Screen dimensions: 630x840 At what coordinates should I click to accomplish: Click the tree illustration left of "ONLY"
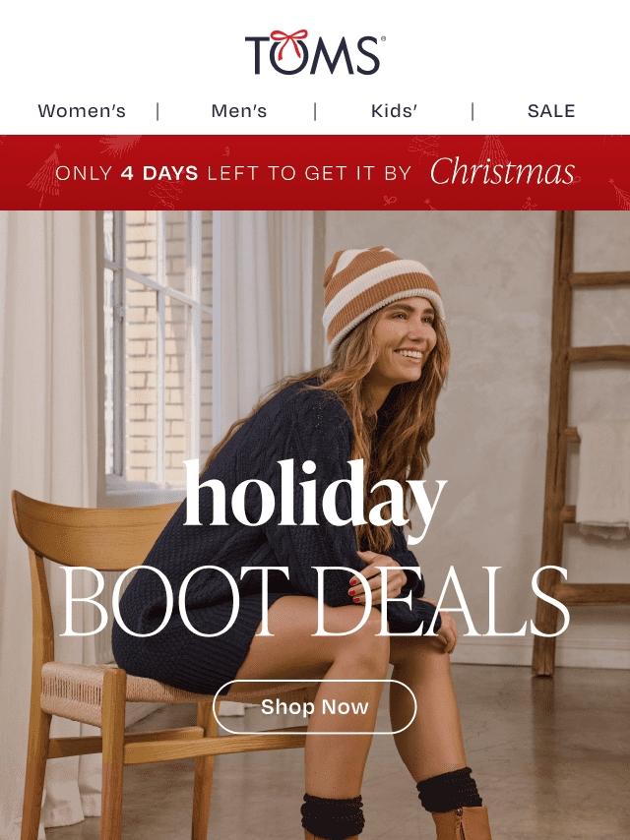pyautogui.click(x=44, y=174)
